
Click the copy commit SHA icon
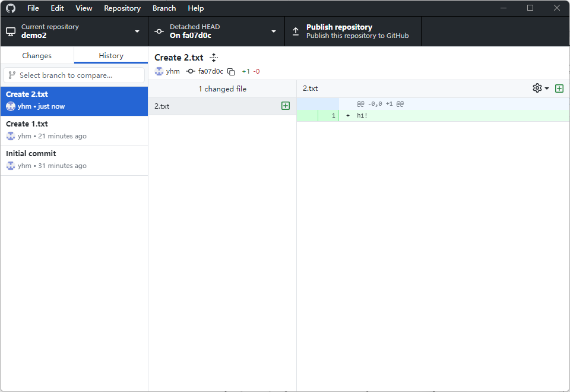point(231,72)
